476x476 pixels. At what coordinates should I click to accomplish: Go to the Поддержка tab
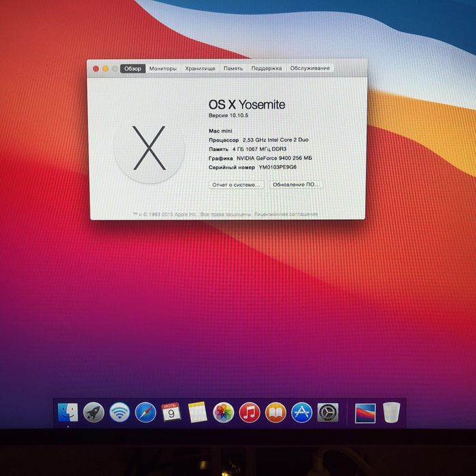267,69
